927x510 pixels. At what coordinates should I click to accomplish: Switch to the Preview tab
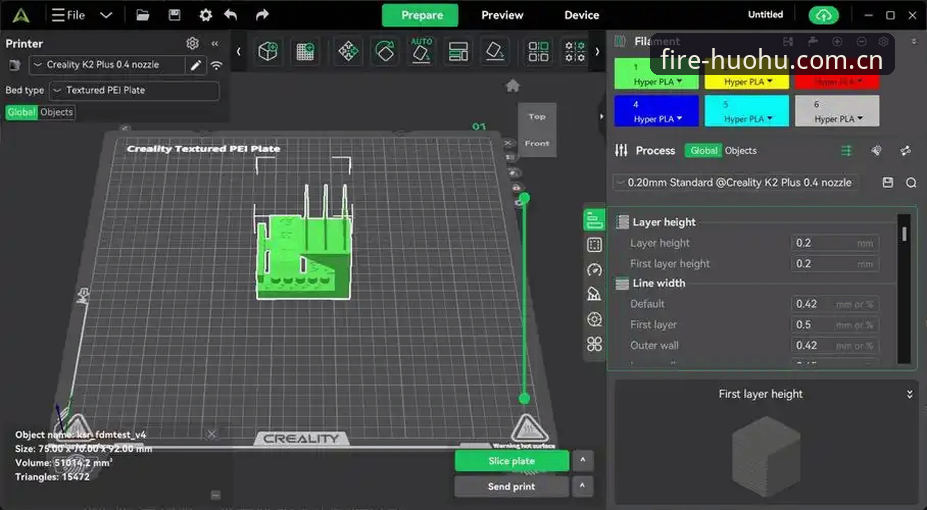(x=502, y=15)
